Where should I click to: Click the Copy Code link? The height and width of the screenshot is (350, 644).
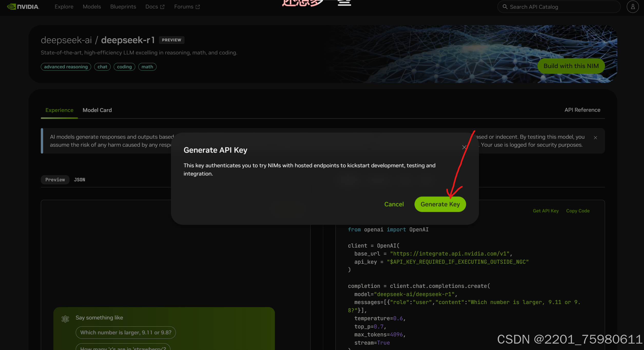[x=578, y=211]
